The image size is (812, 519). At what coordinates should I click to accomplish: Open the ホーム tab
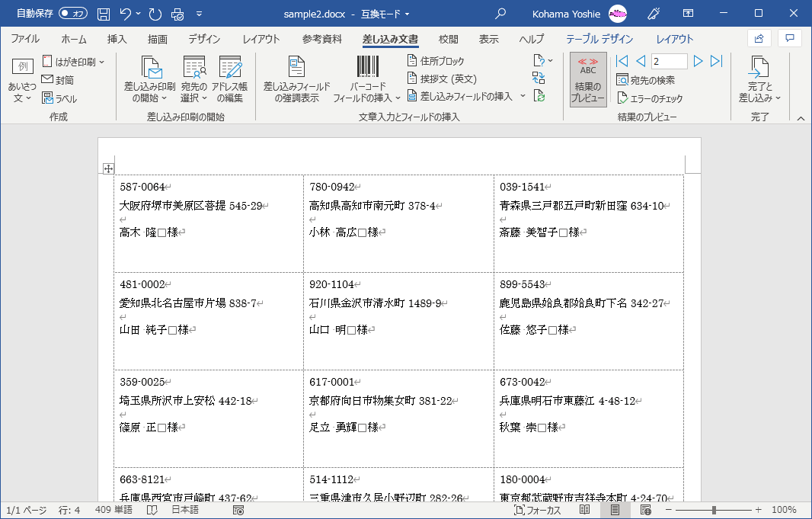74,39
